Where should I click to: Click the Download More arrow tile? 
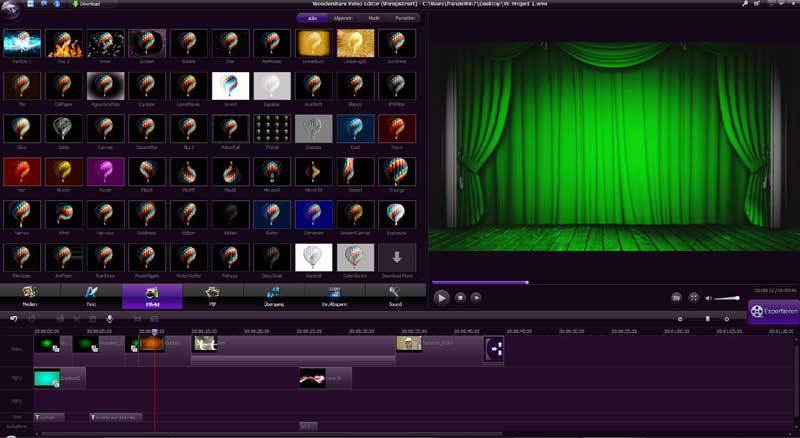pyautogui.click(x=397, y=257)
